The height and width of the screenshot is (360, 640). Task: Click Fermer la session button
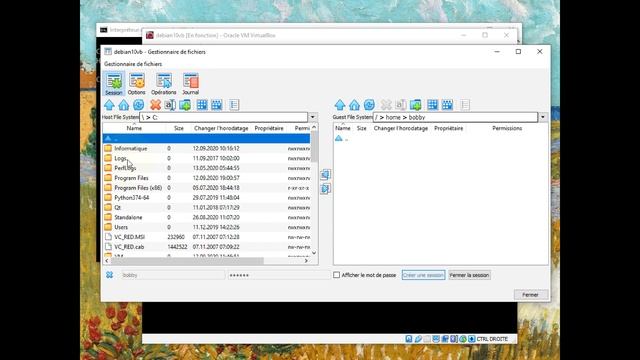[469, 275]
